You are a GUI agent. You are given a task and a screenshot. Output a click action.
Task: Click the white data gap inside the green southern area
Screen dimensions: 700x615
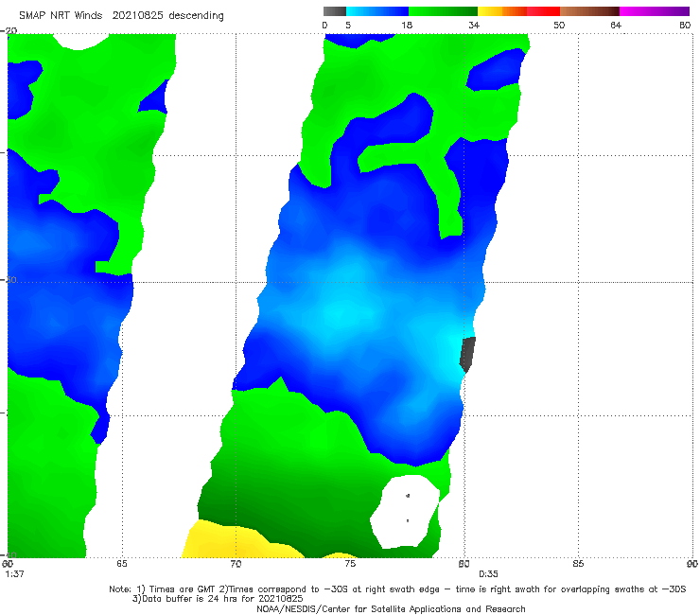[406, 512]
